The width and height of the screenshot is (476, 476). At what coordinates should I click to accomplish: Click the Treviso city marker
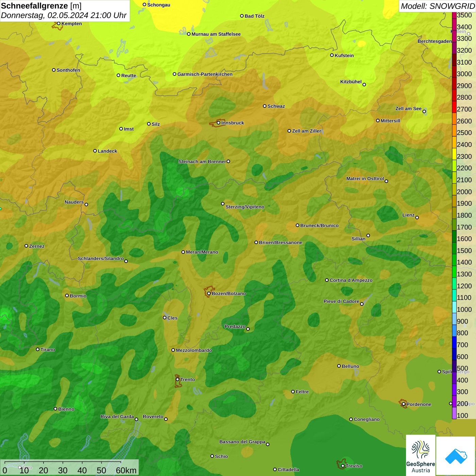(343, 466)
